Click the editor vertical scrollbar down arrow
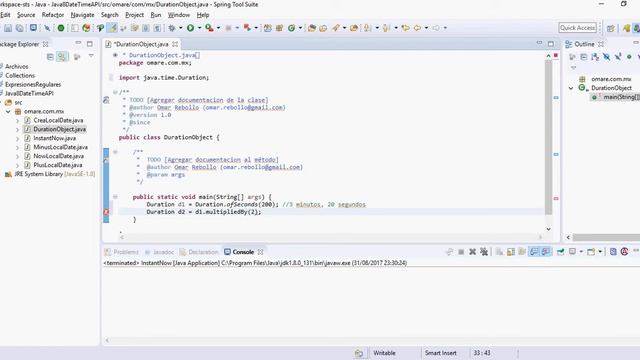 pyautogui.click(x=549, y=229)
